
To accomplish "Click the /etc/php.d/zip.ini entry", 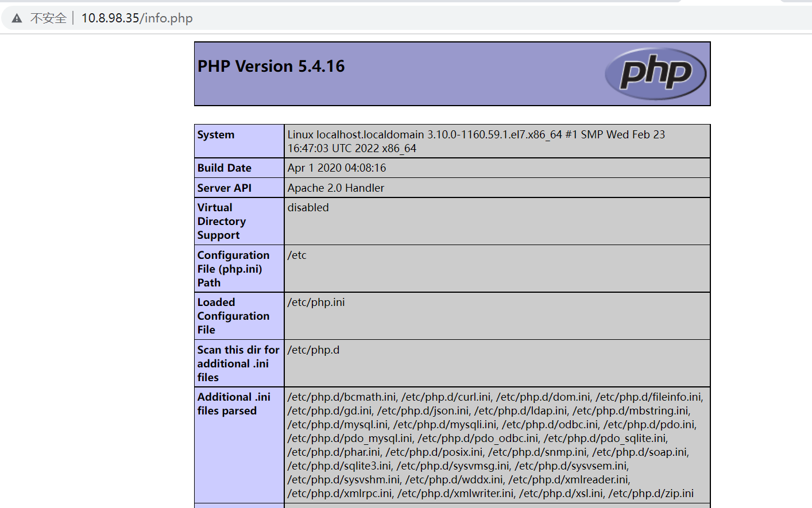I will pos(651,494).
